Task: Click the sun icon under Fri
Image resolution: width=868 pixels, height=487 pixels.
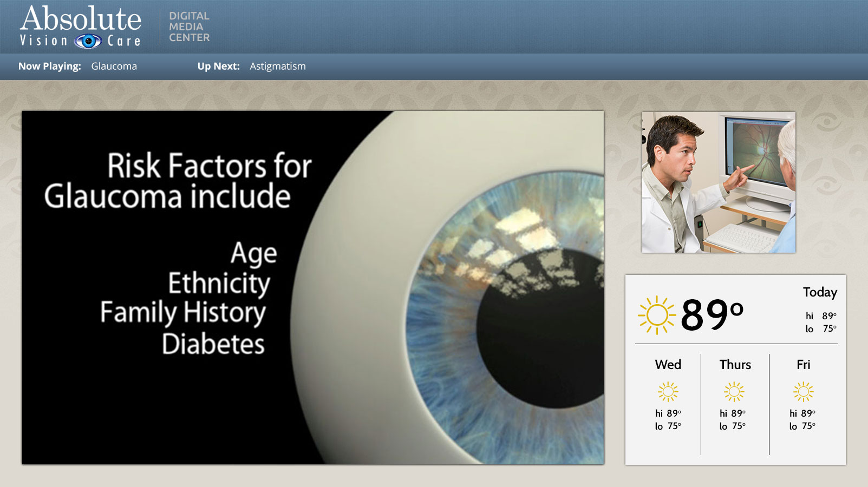Action: point(804,391)
